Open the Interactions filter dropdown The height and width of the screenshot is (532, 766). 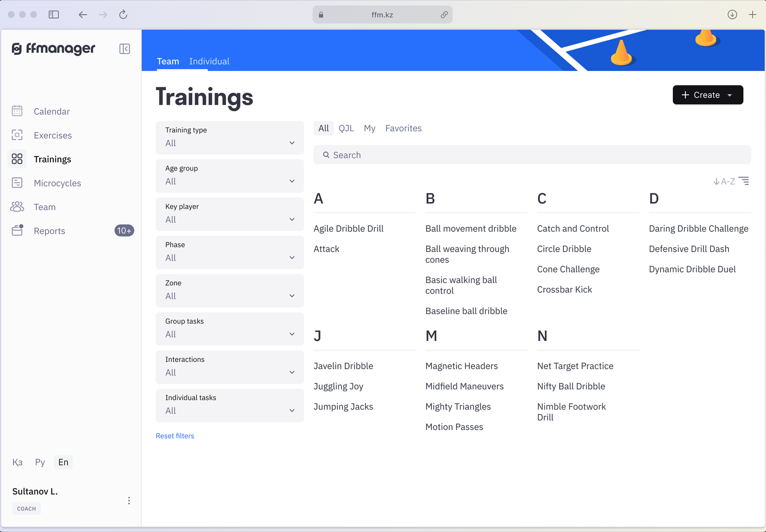230,367
